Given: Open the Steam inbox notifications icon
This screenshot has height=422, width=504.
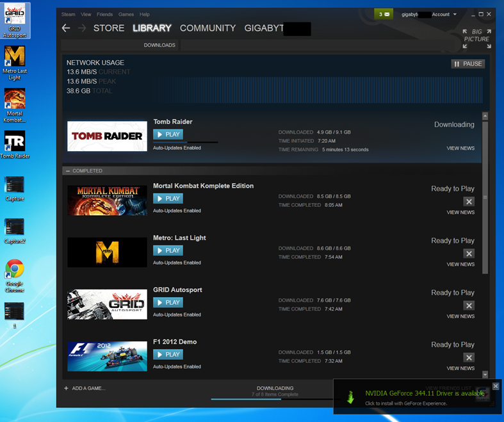Looking at the screenshot, I should (384, 14).
